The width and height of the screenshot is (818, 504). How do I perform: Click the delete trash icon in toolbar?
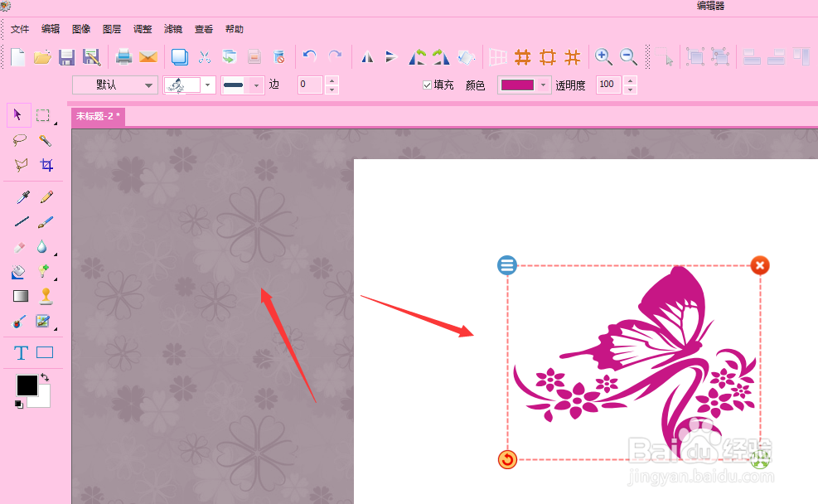point(279,57)
